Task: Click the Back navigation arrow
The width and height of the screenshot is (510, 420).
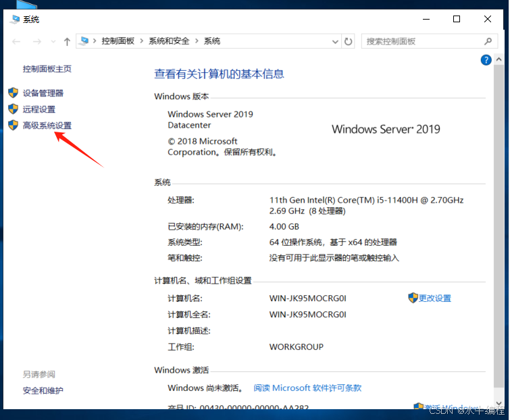Action: [x=16, y=41]
